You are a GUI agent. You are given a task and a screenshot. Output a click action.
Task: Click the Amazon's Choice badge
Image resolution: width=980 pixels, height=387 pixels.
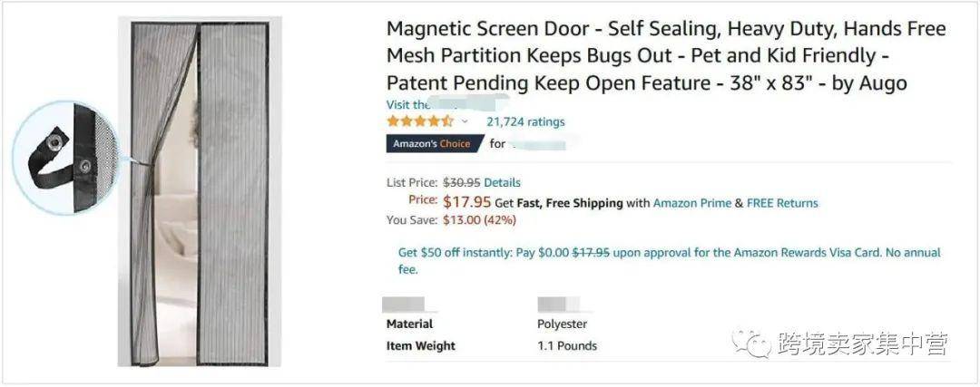click(432, 143)
